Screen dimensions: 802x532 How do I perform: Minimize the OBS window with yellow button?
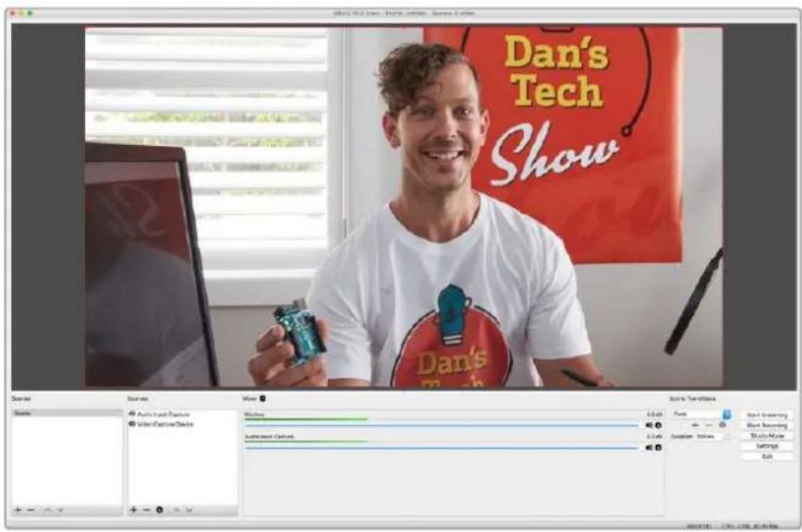(21, 13)
